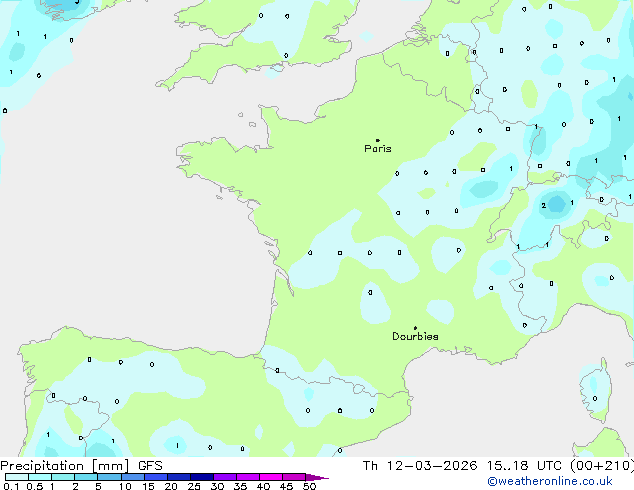This screenshot has height=490, width=634.
Task: Click the legend value '50'
Action: pos(309,486)
